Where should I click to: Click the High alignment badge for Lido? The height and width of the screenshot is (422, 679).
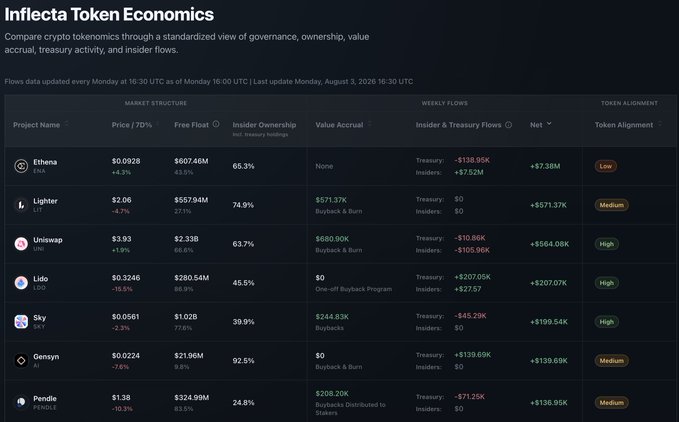click(x=606, y=283)
